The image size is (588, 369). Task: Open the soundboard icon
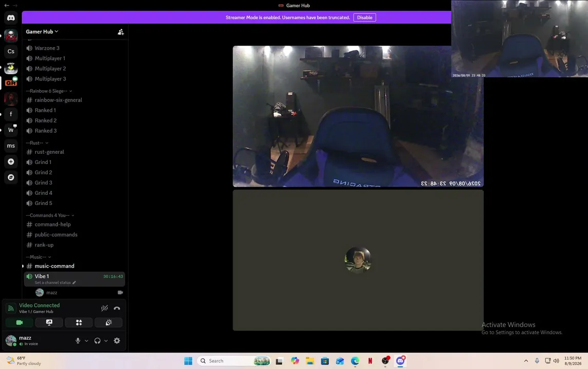(109, 322)
